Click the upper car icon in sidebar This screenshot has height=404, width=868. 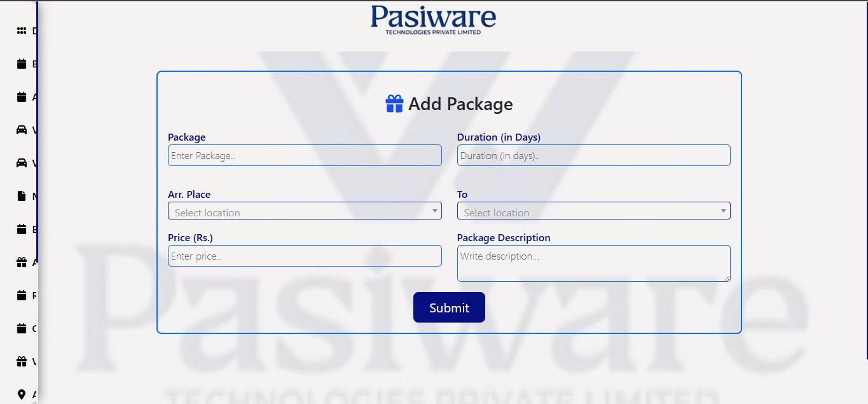click(x=22, y=130)
